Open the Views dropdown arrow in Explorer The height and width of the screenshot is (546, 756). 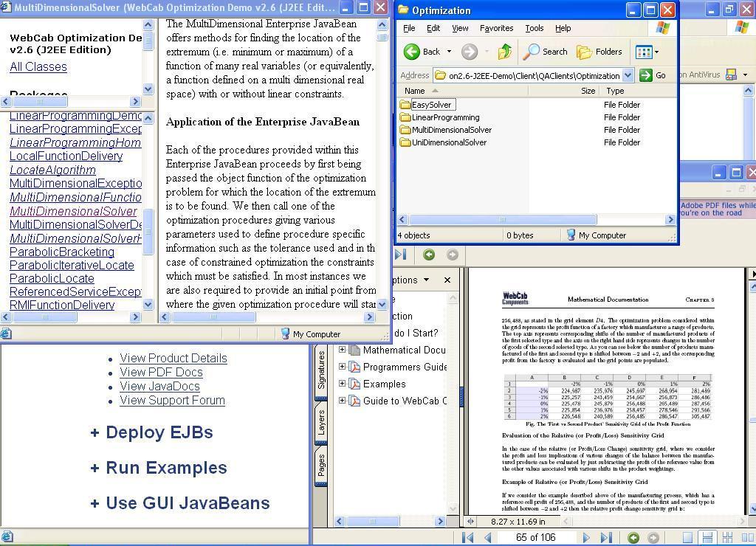coord(656,52)
